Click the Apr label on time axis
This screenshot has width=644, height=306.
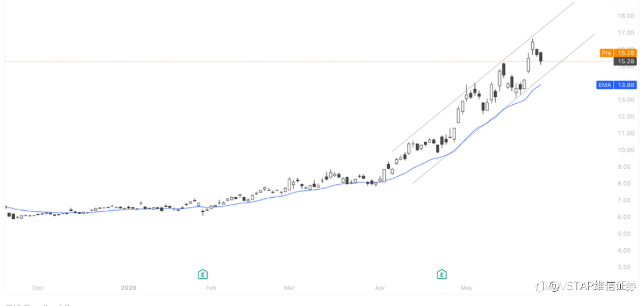(x=380, y=288)
